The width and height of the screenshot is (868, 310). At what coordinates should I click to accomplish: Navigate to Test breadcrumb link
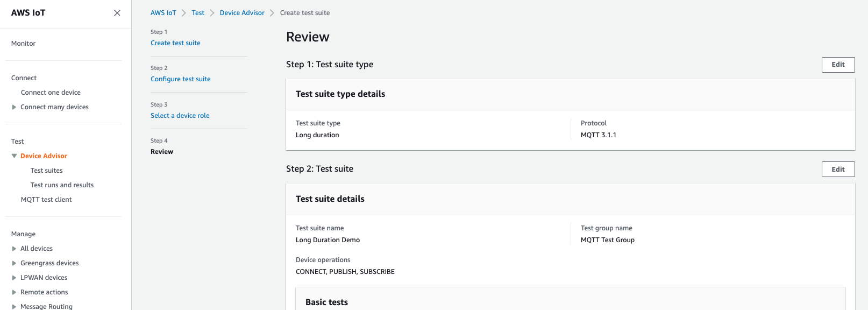[x=198, y=13]
